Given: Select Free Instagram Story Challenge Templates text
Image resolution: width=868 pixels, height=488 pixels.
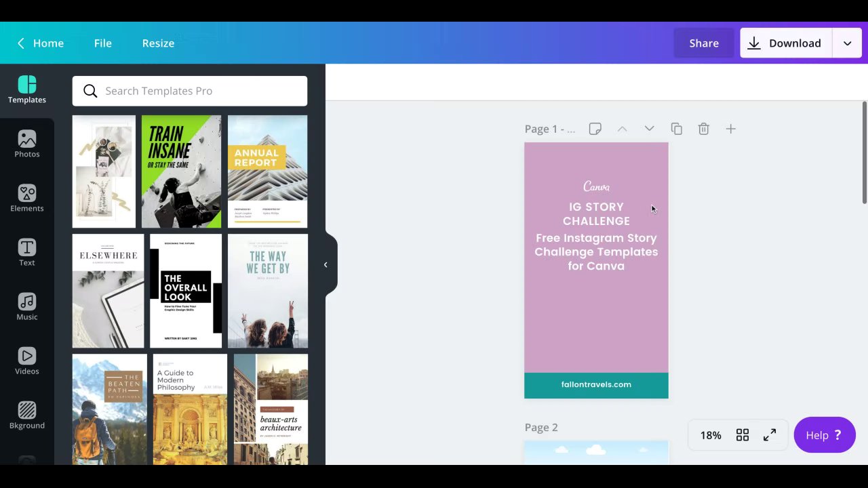Looking at the screenshot, I should click(x=596, y=251).
